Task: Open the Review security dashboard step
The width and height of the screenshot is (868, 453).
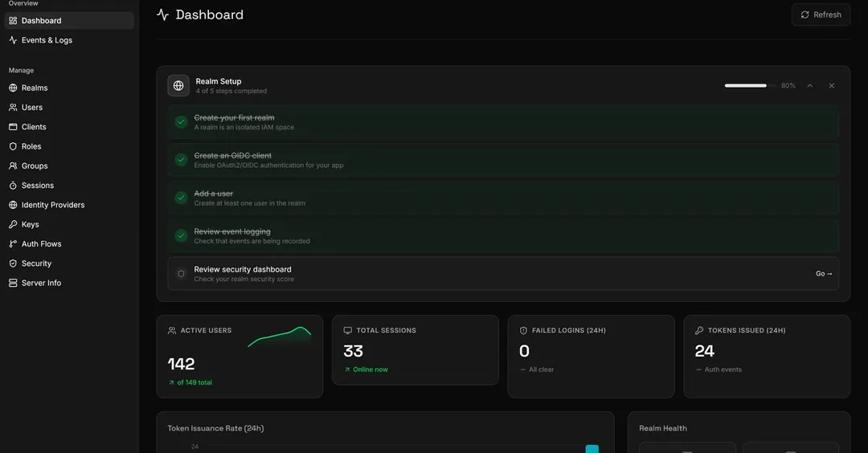Action: pyautogui.click(x=503, y=274)
